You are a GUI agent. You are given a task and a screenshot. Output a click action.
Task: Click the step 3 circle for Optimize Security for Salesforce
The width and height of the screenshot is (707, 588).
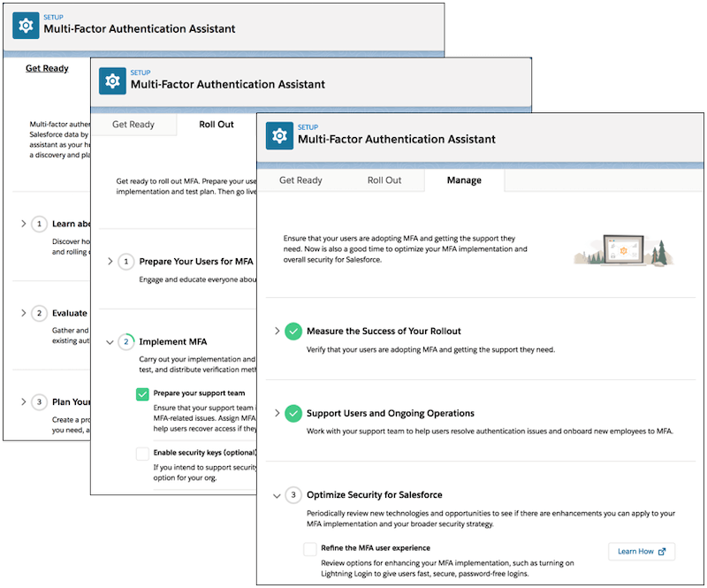(293, 495)
